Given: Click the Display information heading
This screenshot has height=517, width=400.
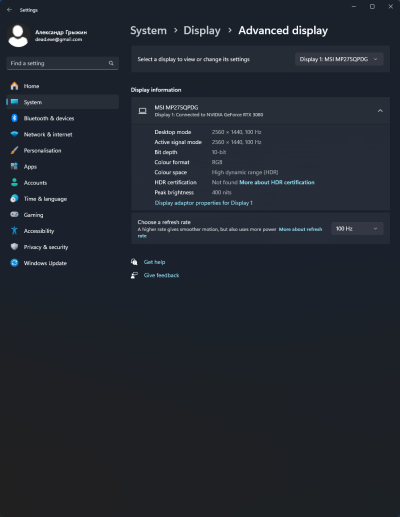Looking at the screenshot, I should [156, 90].
